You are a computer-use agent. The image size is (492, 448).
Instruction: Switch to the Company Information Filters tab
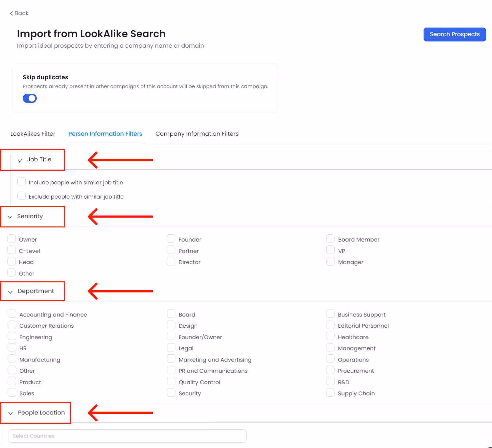(197, 134)
